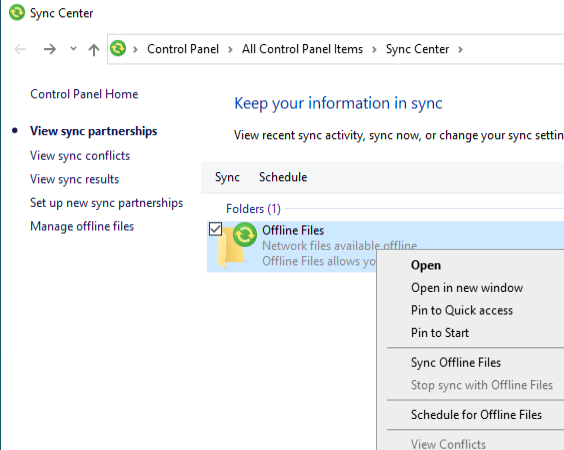Select Control Panel in the address bar
This screenshot has width=564, height=450.
183,49
